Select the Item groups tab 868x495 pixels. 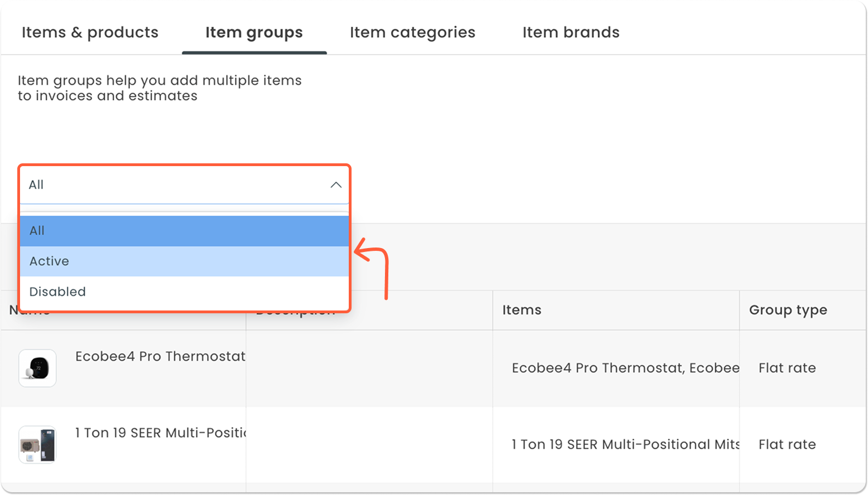(x=254, y=33)
